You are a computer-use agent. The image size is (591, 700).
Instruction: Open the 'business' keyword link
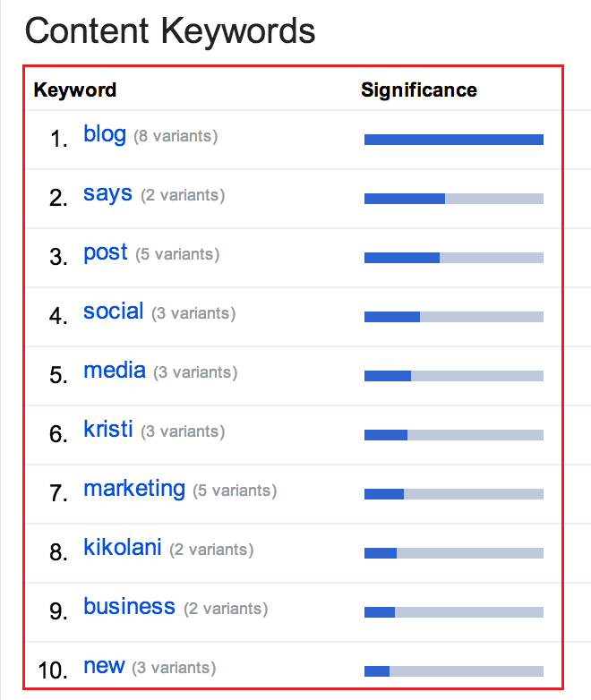[x=129, y=607]
